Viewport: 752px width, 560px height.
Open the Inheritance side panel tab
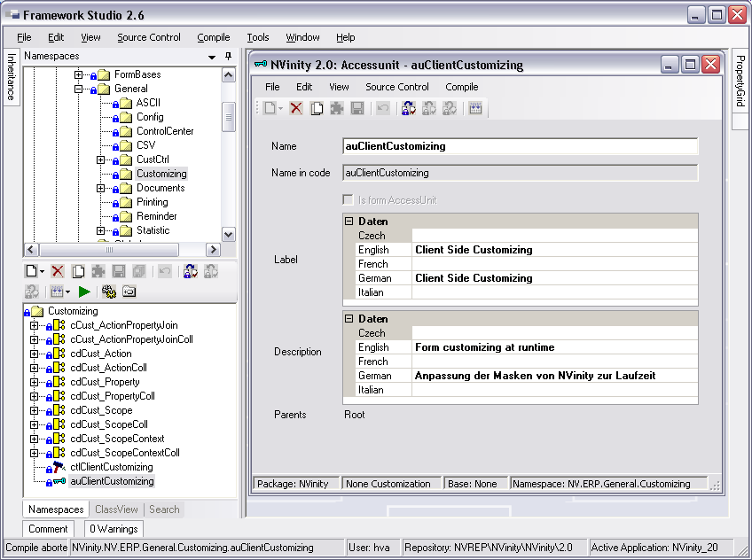point(12,76)
